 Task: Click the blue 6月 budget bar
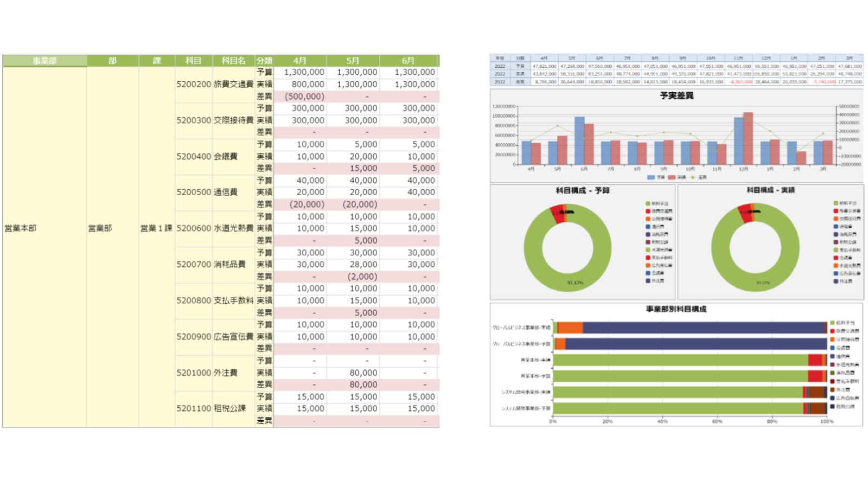(579, 141)
